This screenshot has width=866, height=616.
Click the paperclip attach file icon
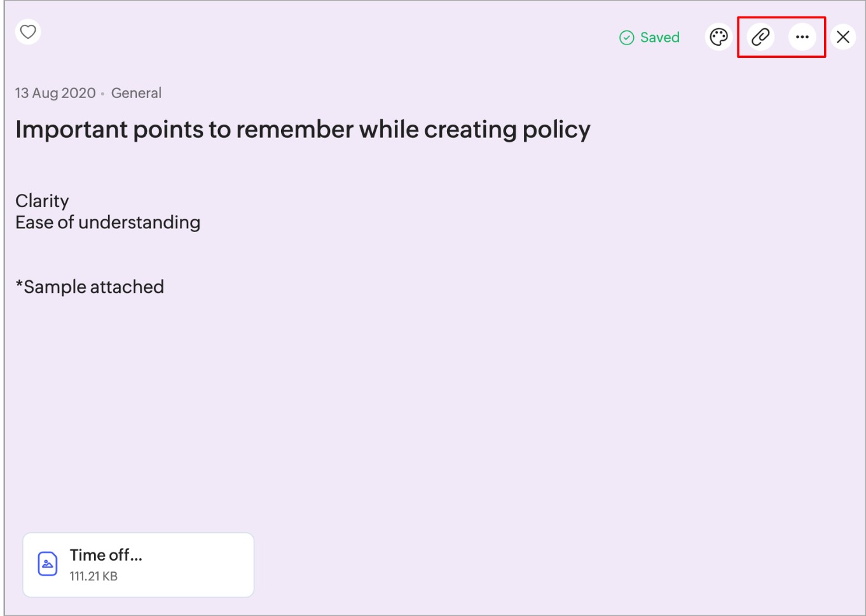click(x=760, y=37)
